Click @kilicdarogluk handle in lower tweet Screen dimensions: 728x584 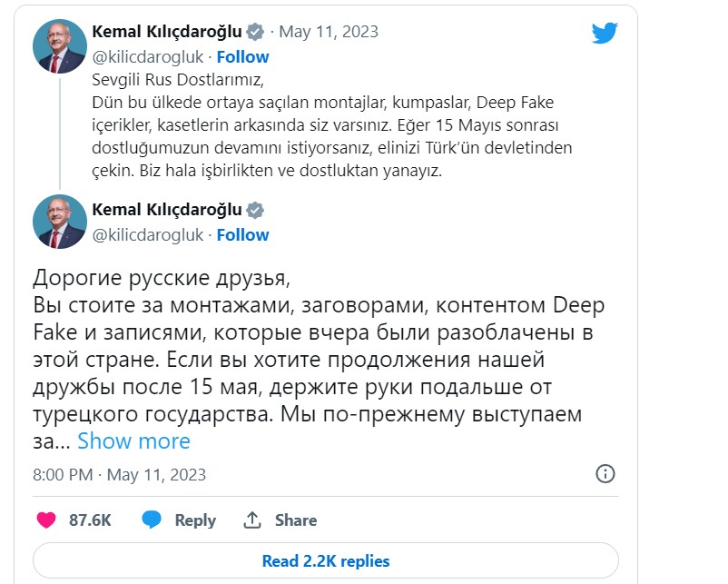pyautogui.click(x=148, y=234)
